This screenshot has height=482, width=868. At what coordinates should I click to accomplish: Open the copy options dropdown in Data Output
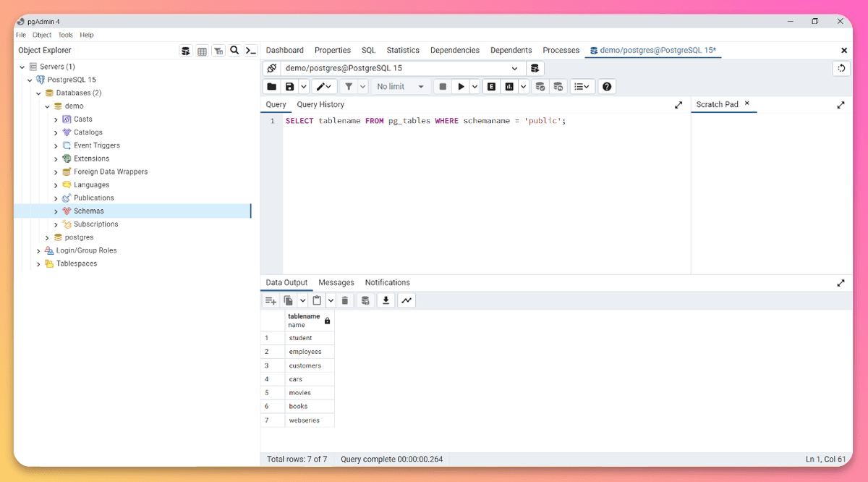tap(302, 300)
